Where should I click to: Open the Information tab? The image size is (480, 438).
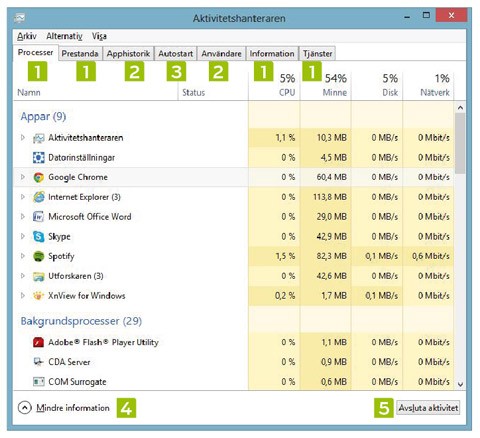272,54
